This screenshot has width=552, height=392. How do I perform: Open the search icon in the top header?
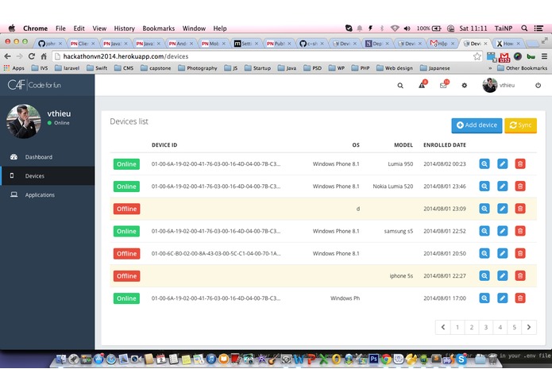tap(400, 86)
